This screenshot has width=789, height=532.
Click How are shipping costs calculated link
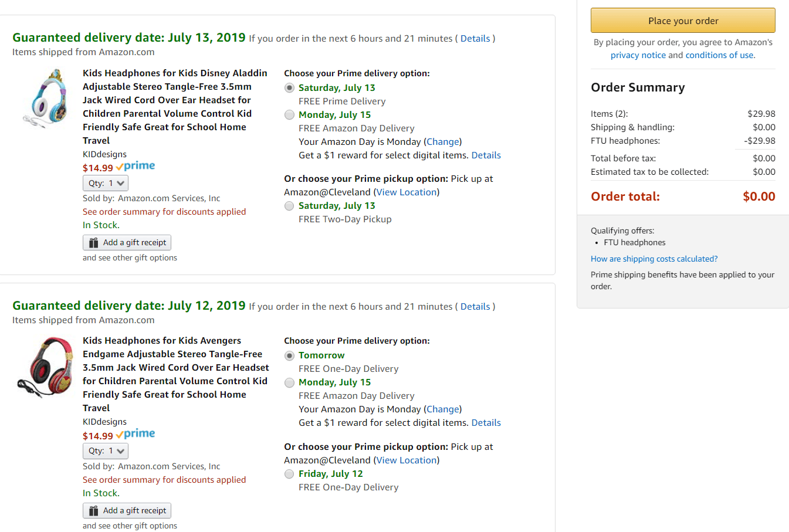[x=653, y=259]
